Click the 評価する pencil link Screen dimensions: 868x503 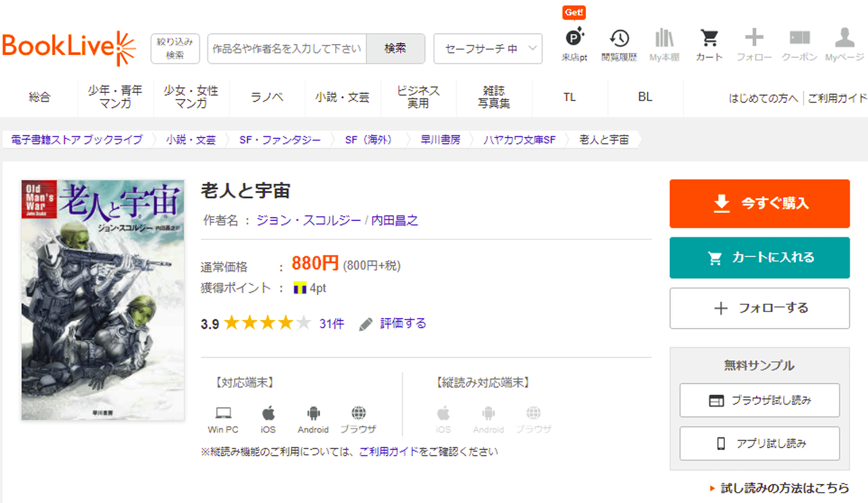pos(393,323)
